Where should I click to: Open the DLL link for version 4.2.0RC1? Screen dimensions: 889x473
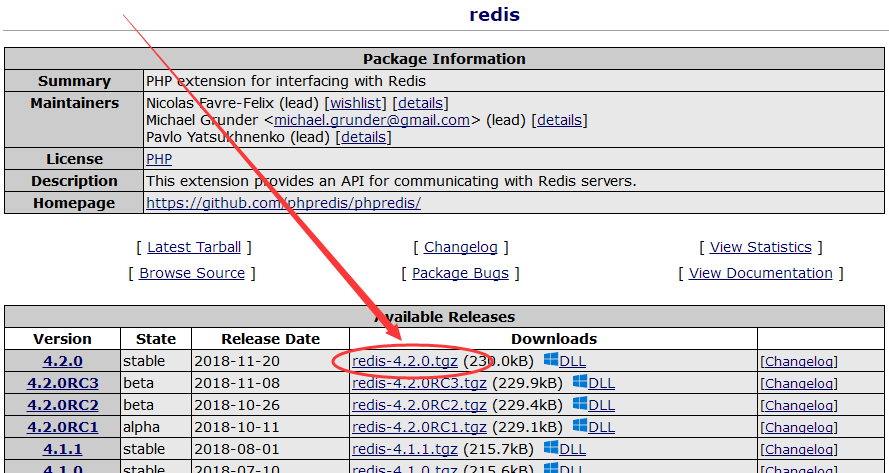602,428
